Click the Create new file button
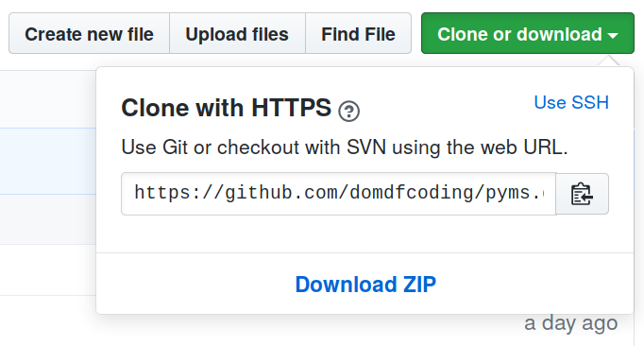Viewport: 644px width, 346px height. (89, 33)
